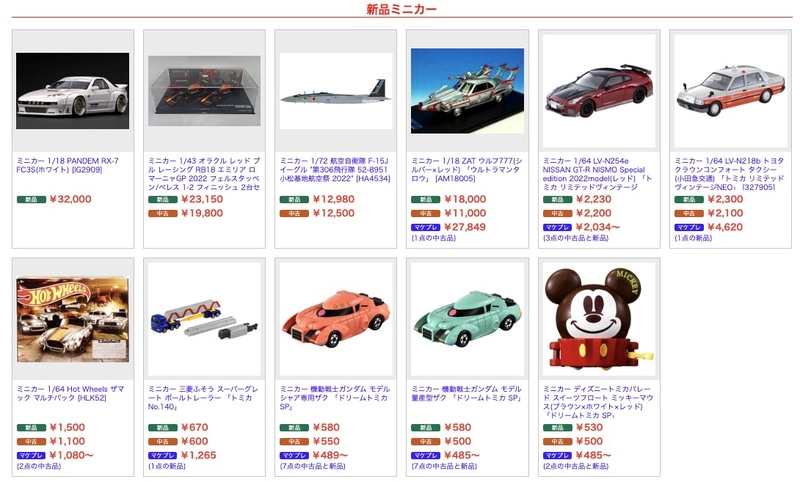Open the Hot Wheels multipack box image
The image size is (800, 482).
tap(72, 319)
